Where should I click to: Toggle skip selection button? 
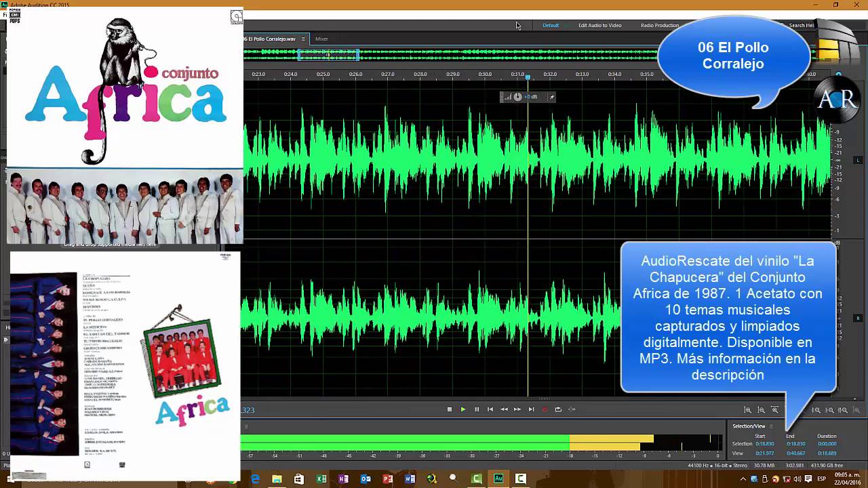(572, 409)
